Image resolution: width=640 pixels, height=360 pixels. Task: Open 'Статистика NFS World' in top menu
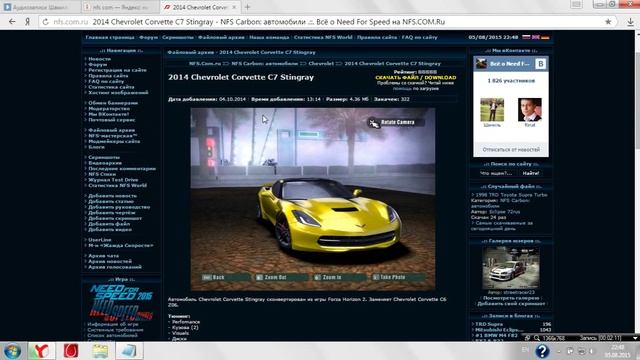coord(323,37)
